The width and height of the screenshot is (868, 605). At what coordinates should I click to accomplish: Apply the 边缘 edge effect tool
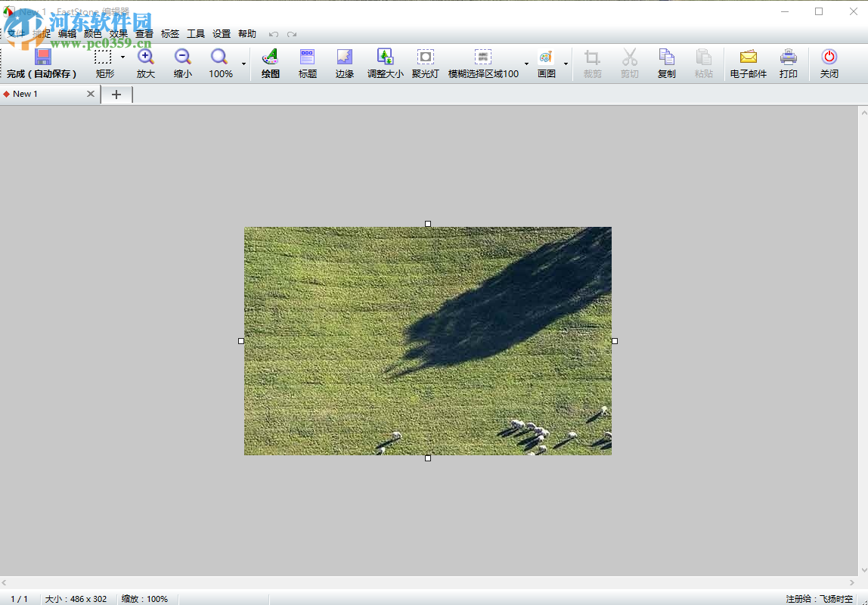tap(344, 57)
